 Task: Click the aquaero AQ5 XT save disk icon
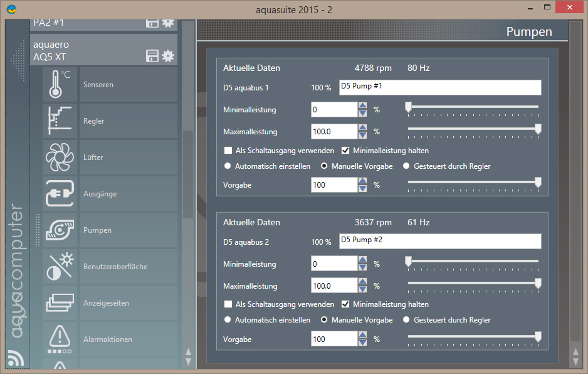[x=152, y=56]
